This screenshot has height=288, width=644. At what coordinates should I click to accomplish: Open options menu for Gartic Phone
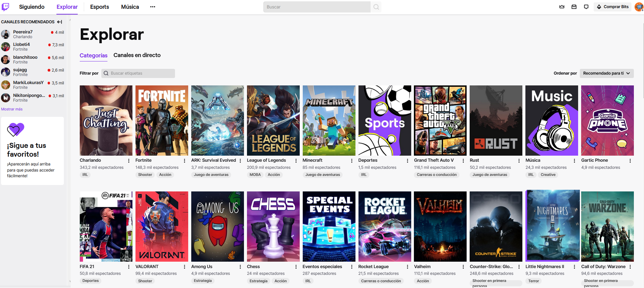[630, 161]
